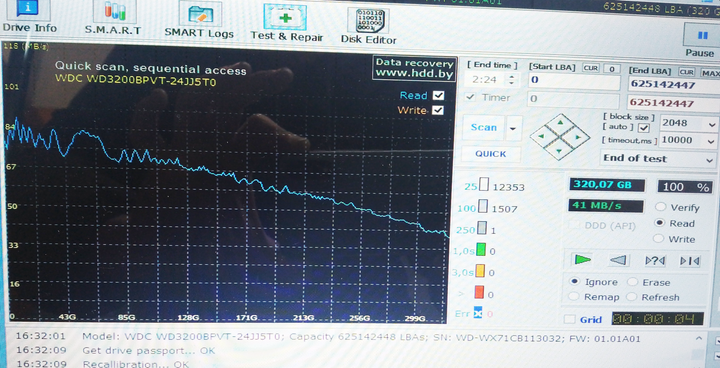Click the Start LBA 0 button
Image resolution: width=720 pixels, height=368 pixels.
[x=612, y=69]
